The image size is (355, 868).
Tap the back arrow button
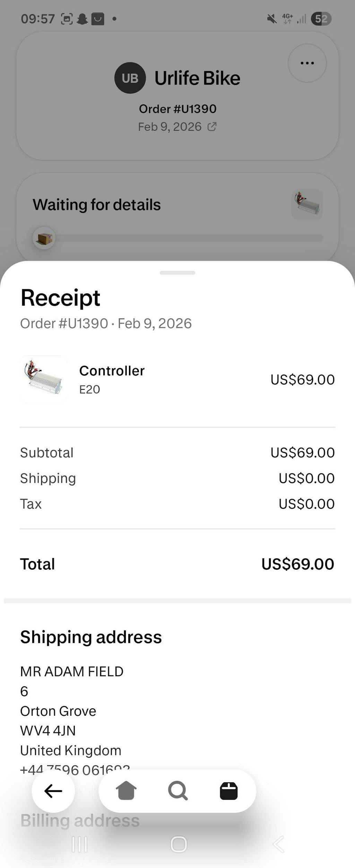coord(53,791)
